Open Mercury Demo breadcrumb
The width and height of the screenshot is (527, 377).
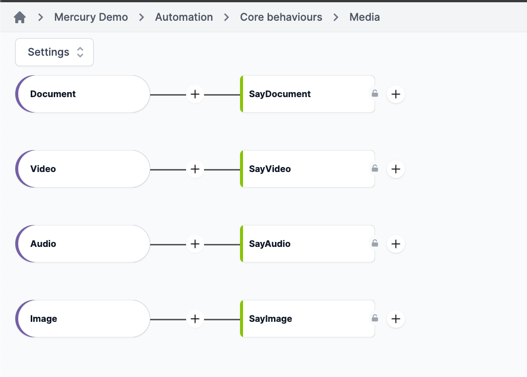[91, 17]
